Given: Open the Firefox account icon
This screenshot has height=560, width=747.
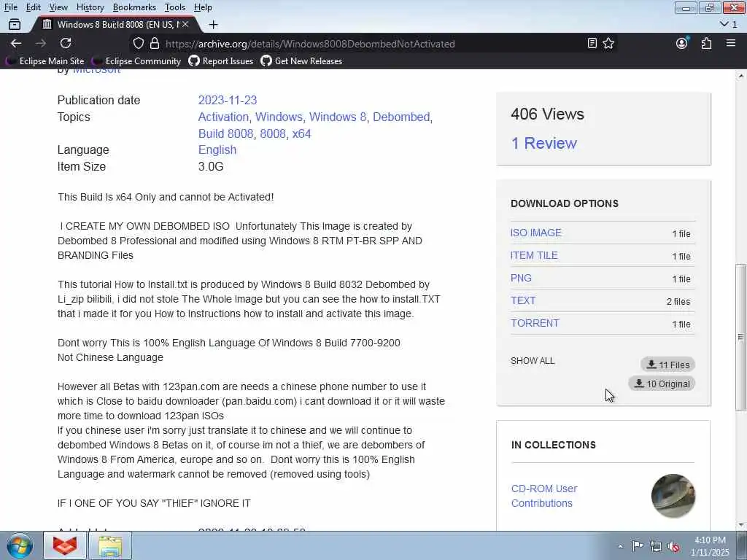Looking at the screenshot, I should pyautogui.click(x=682, y=43).
